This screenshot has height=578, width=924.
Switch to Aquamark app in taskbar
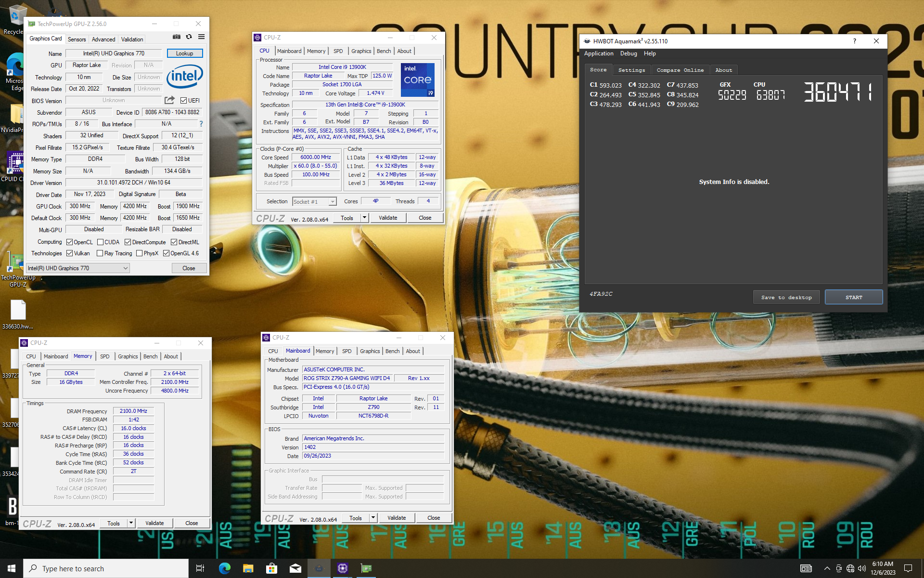pos(319,568)
